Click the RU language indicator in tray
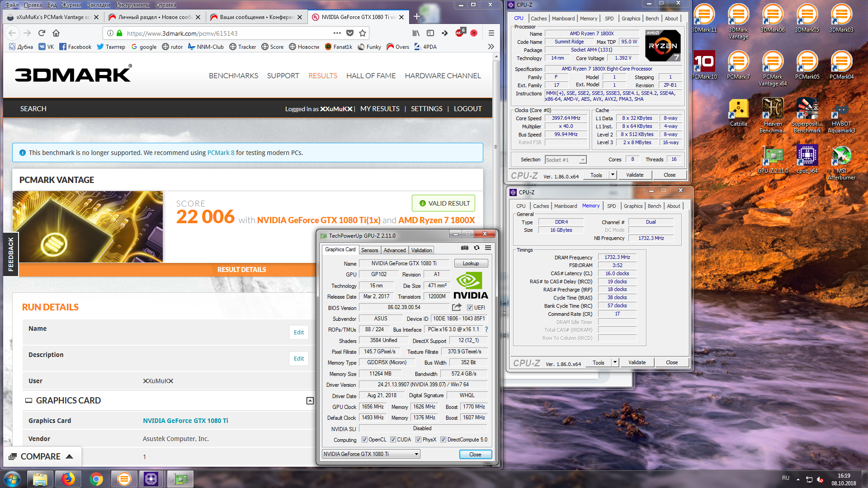 [786, 478]
